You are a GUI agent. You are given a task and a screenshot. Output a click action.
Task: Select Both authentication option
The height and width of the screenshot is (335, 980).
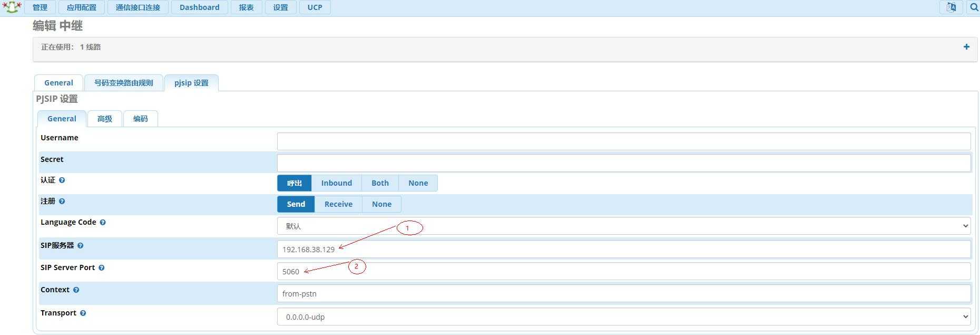point(380,183)
